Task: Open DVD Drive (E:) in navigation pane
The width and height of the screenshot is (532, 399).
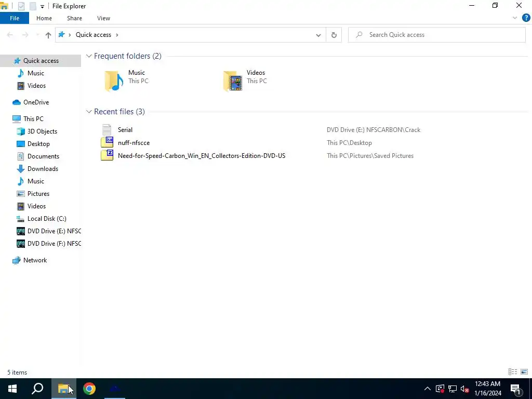Action: (54, 231)
